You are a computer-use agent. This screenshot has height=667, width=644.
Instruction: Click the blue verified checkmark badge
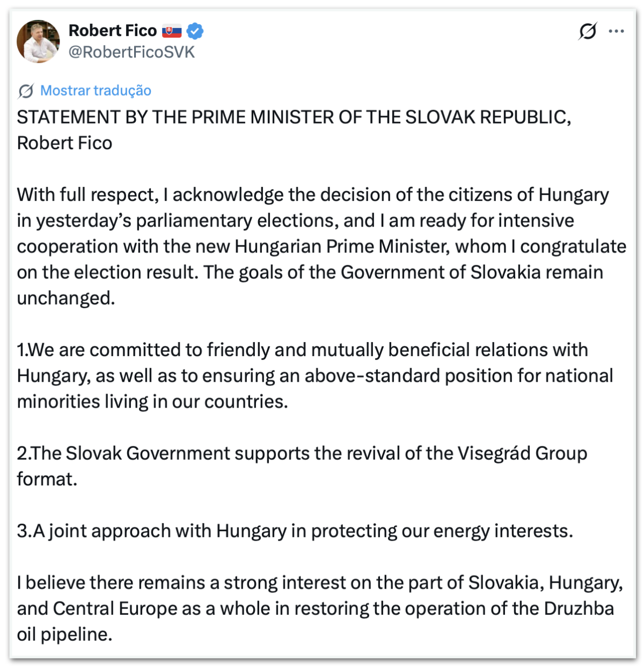pyautogui.click(x=195, y=31)
